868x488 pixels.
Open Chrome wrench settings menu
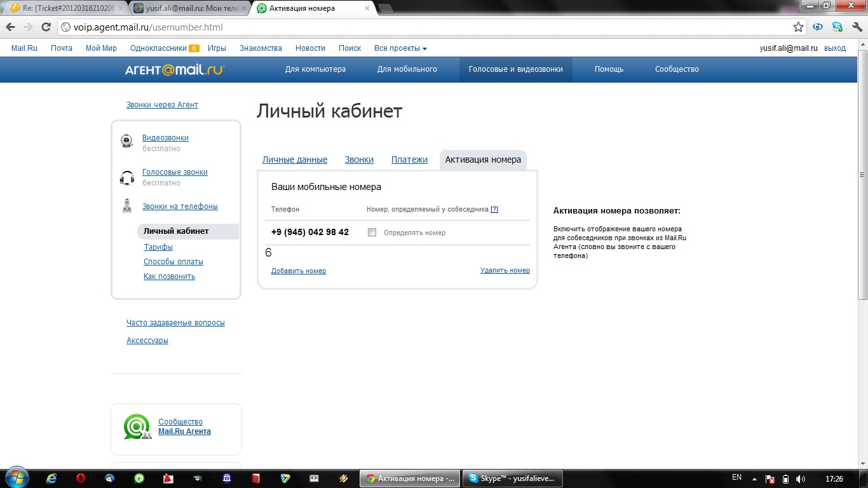tap(857, 27)
